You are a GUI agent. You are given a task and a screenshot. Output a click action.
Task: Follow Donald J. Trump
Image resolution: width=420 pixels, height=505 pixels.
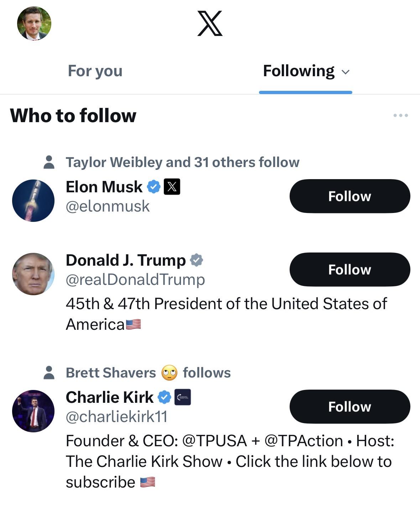coord(349,270)
